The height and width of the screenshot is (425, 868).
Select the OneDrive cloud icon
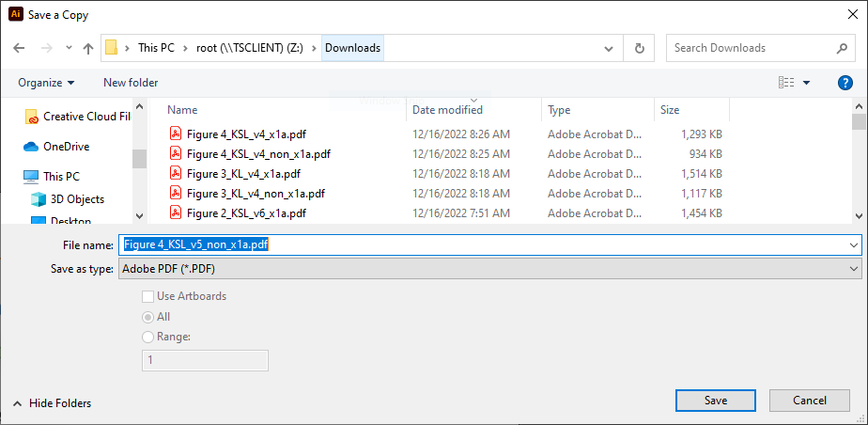point(30,147)
